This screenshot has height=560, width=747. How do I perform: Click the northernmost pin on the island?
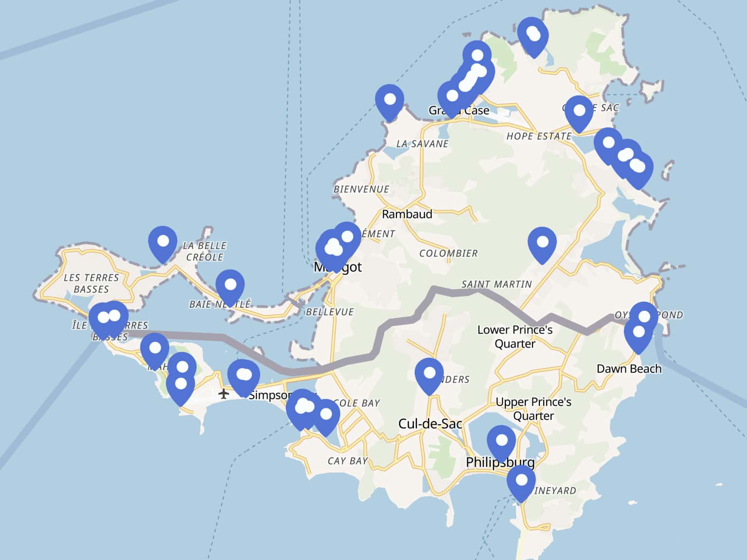tap(533, 35)
